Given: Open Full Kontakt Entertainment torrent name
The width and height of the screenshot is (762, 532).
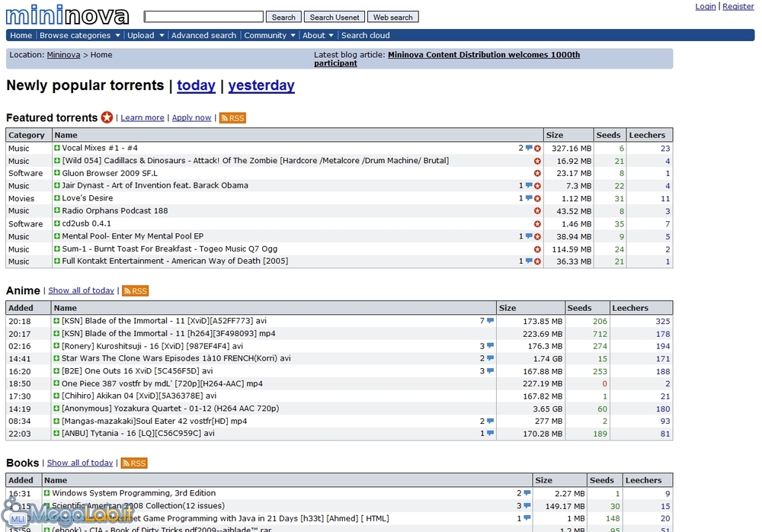Looking at the screenshot, I should (x=175, y=261).
